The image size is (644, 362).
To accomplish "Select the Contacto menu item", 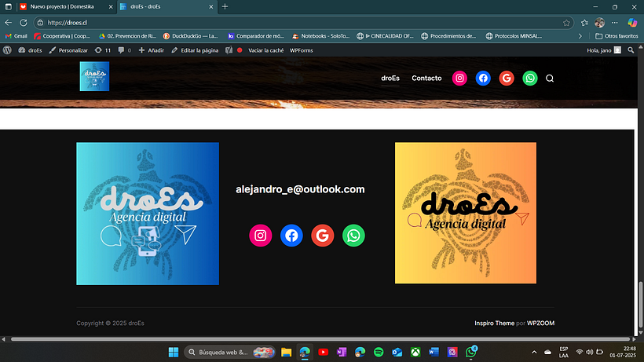I will coord(426,78).
